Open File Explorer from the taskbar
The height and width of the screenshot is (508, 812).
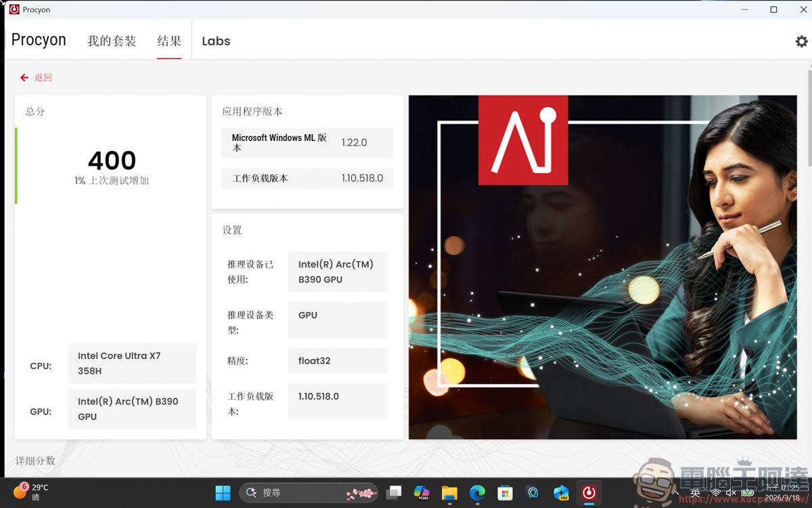pos(449,493)
